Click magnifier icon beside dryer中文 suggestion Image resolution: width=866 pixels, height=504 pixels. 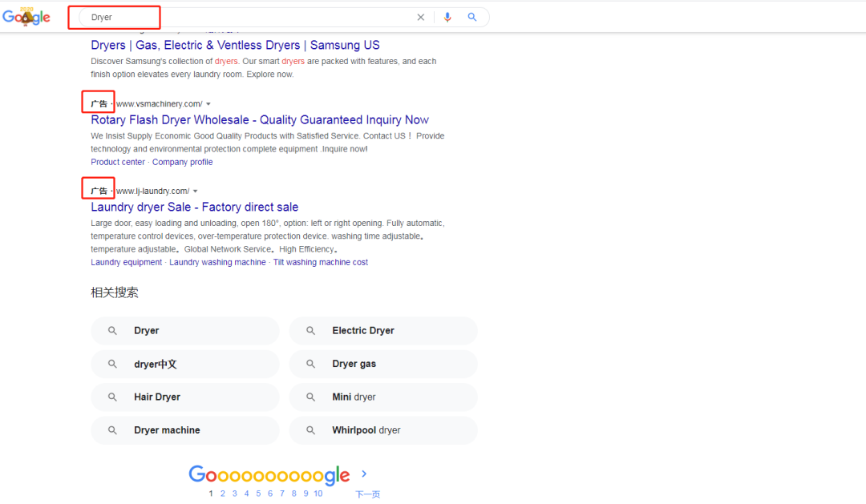(x=112, y=364)
